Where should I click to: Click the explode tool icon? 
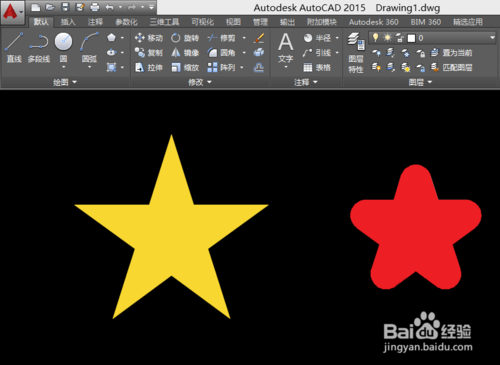(259, 52)
